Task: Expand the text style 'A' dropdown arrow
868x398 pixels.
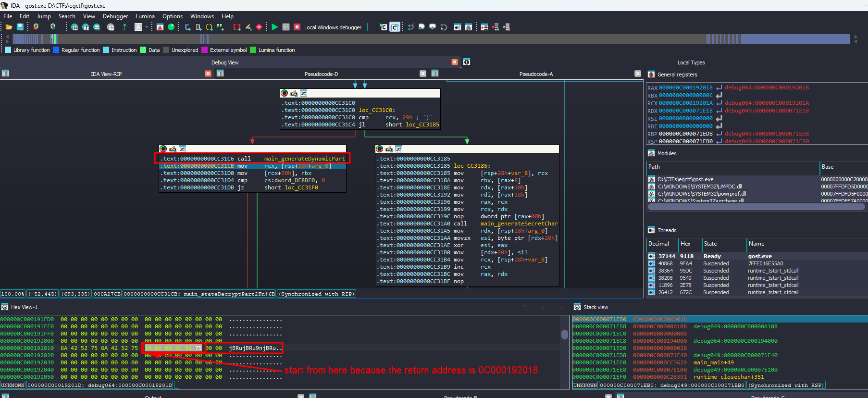Action: click(147, 27)
